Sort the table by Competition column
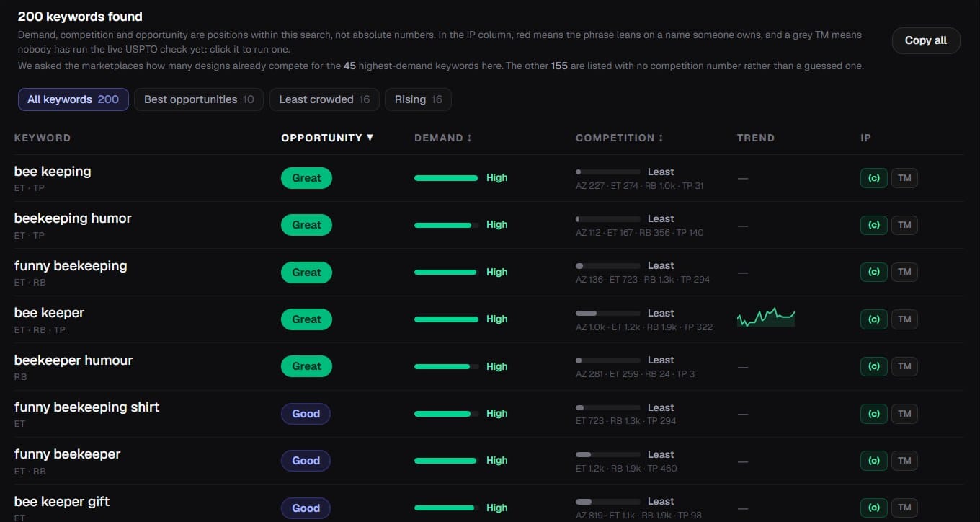The width and height of the screenshot is (980, 522). click(x=620, y=138)
